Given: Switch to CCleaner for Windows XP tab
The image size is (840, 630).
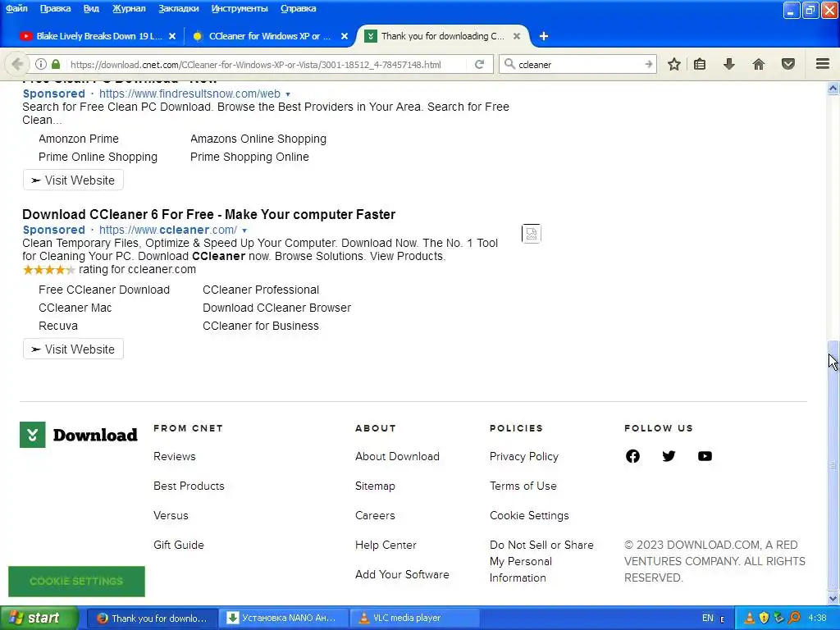Looking at the screenshot, I should [x=269, y=36].
